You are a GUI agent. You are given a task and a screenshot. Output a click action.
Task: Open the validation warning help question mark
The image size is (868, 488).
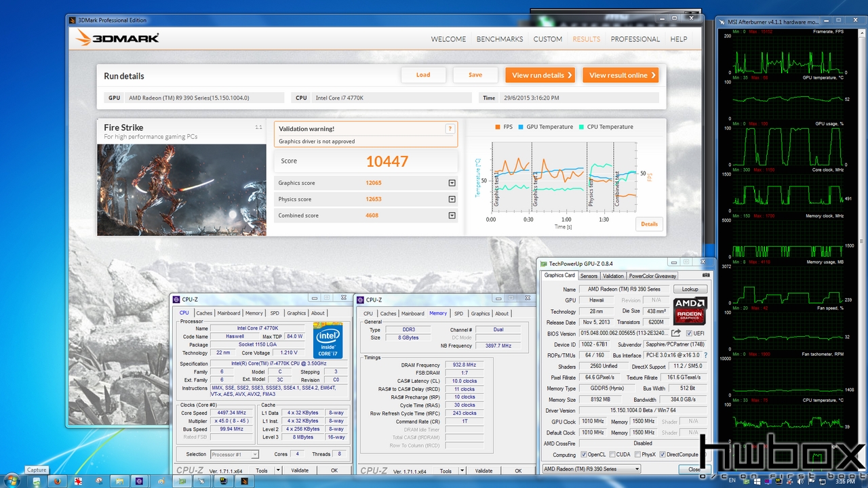click(x=450, y=129)
